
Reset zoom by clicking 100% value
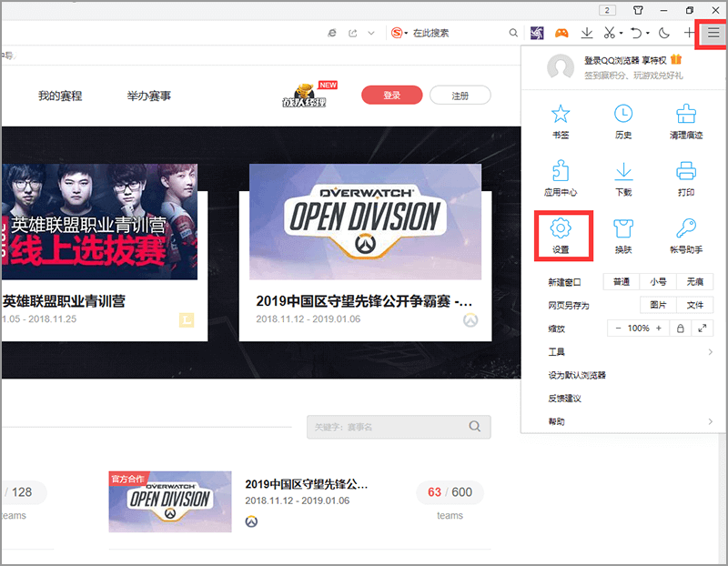point(639,328)
